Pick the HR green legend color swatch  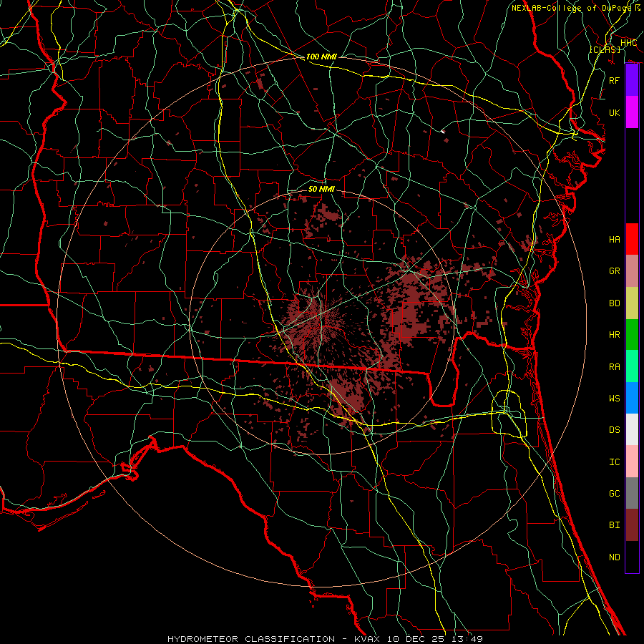pyautogui.click(x=632, y=335)
